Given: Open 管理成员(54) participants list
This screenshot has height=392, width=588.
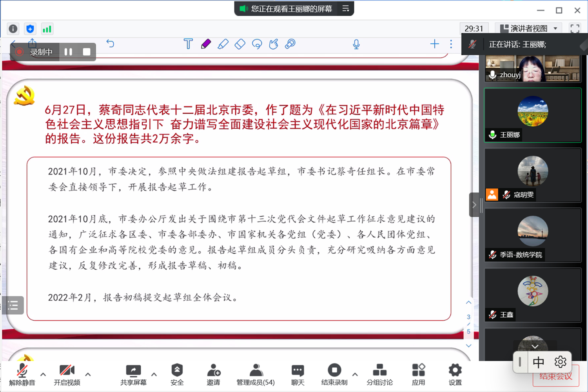Looking at the screenshot, I should [256, 374].
